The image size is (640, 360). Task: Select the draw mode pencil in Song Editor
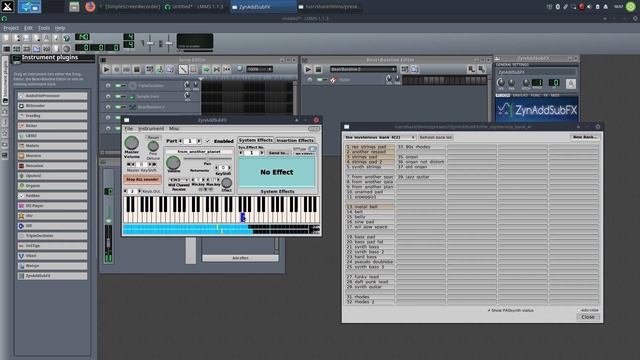(x=183, y=69)
